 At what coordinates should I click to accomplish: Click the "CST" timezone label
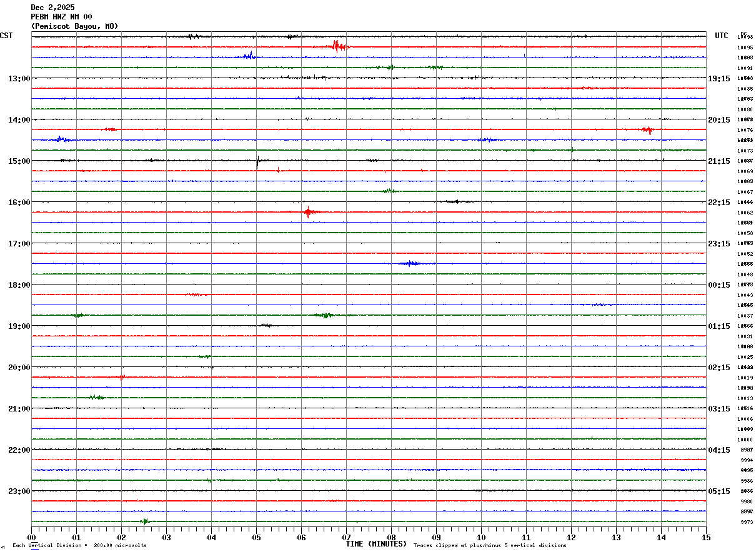coord(6,36)
